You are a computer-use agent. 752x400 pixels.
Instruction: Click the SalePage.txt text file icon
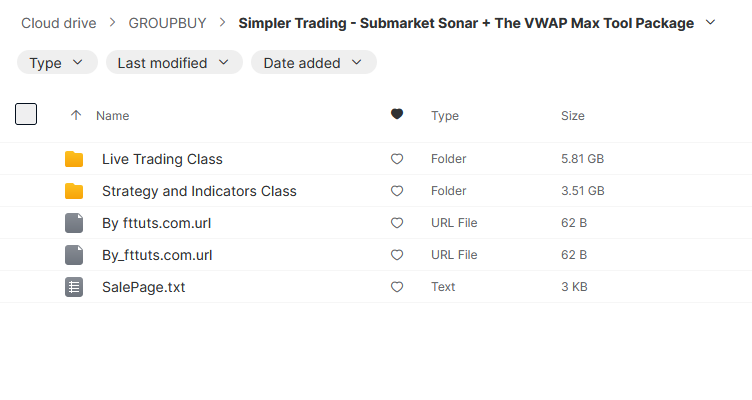click(74, 287)
